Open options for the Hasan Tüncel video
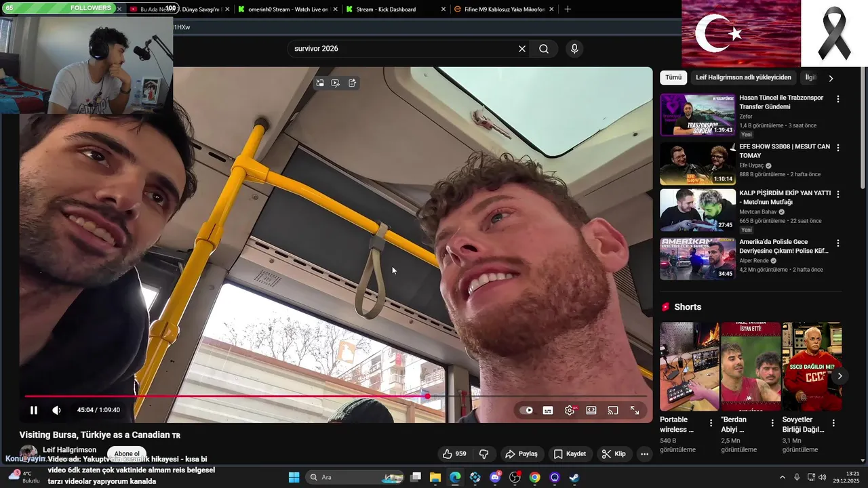Screen dimensions: 868x488 click(x=838, y=99)
